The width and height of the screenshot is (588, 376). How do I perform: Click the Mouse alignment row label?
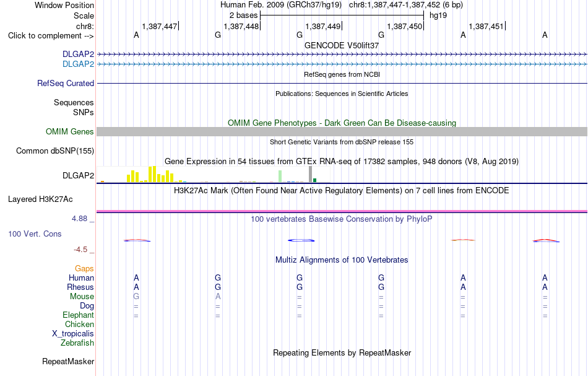[x=82, y=297]
